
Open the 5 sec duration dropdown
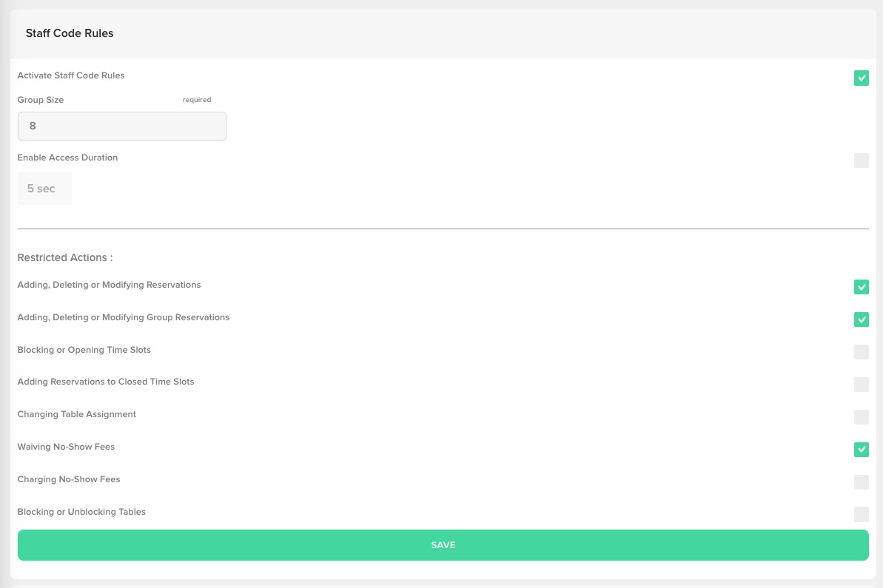pyautogui.click(x=44, y=189)
